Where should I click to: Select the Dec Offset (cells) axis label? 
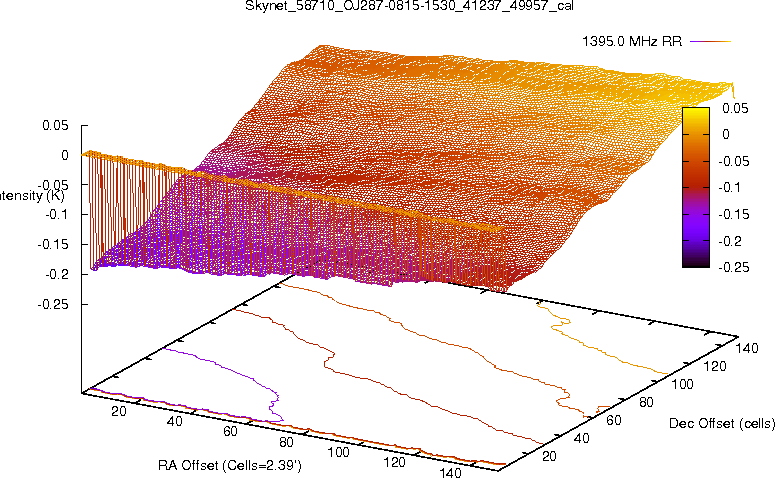click(x=722, y=423)
